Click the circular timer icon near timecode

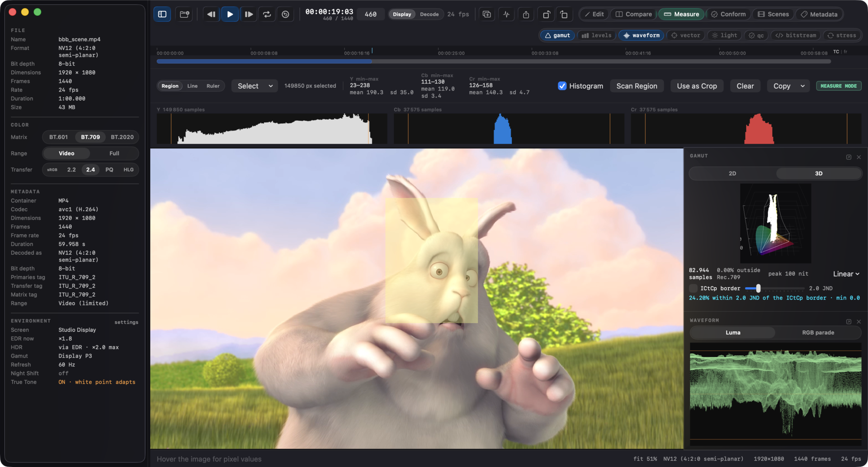(x=285, y=14)
